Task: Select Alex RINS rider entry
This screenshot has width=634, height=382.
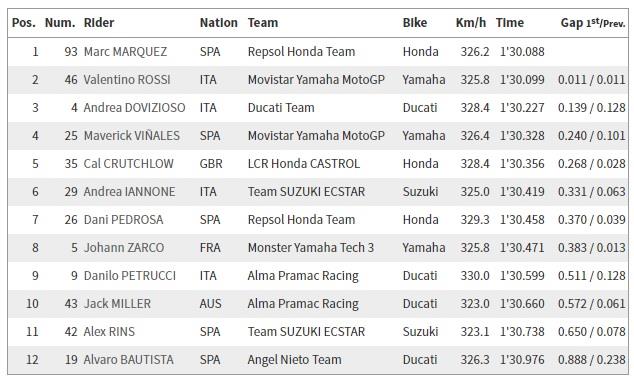Action: [x=109, y=331]
